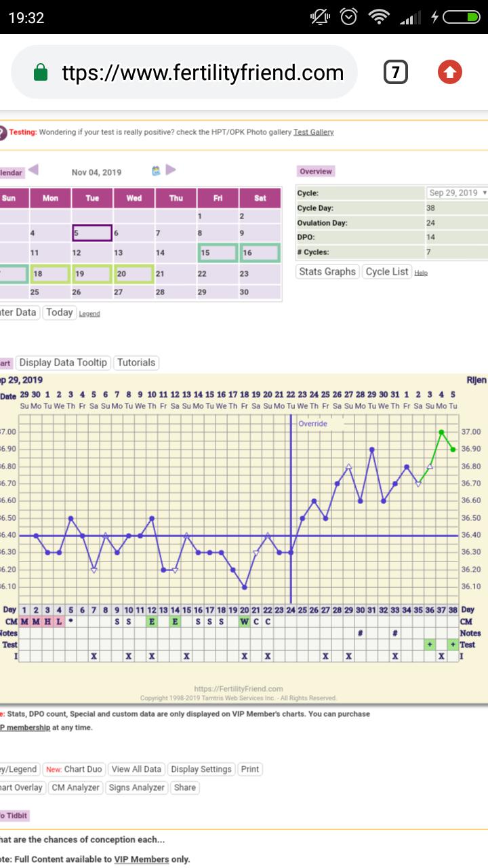Click the Chart Duo button
Image resolution: width=488 pixels, height=868 pixels.
pos(74,769)
